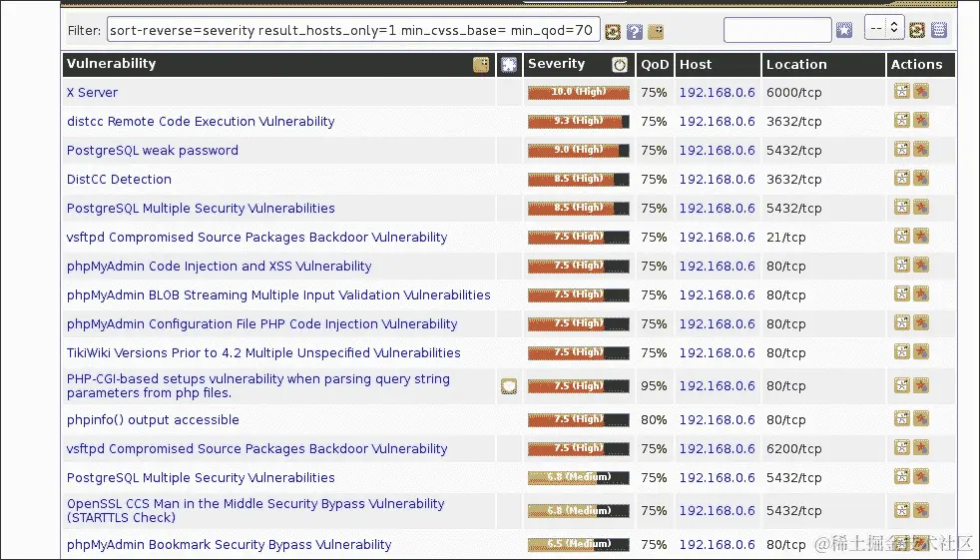Add override icon for phpMyAdmin Code Injection row
Image resolution: width=980 pixels, height=560 pixels.
click(x=921, y=265)
